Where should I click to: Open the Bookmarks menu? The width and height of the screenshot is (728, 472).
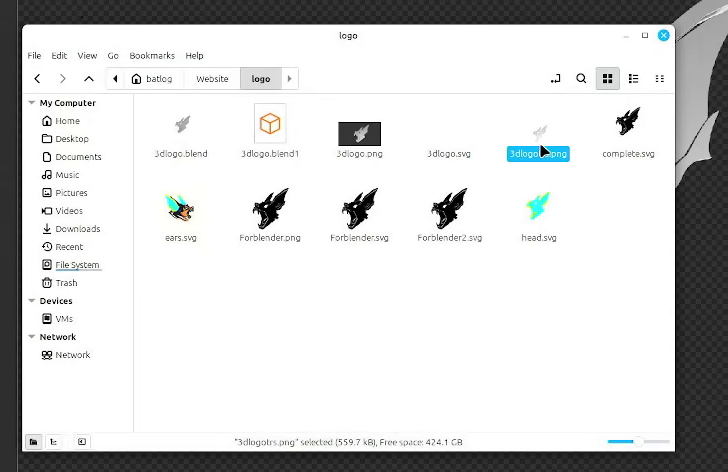pos(152,56)
